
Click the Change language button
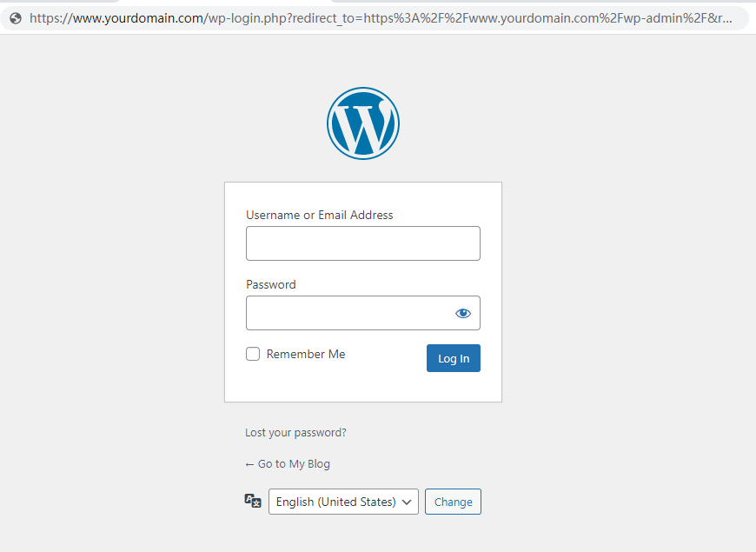[453, 502]
